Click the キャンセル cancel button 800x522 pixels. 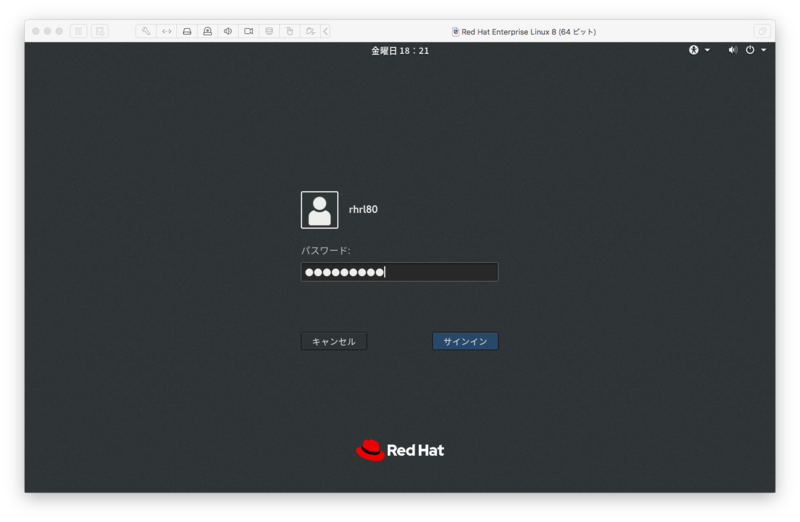point(334,341)
